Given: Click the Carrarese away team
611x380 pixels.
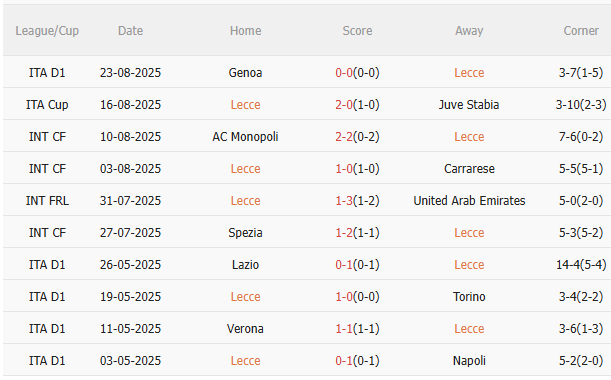Looking at the screenshot, I should pyautogui.click(x=469, y=169).
